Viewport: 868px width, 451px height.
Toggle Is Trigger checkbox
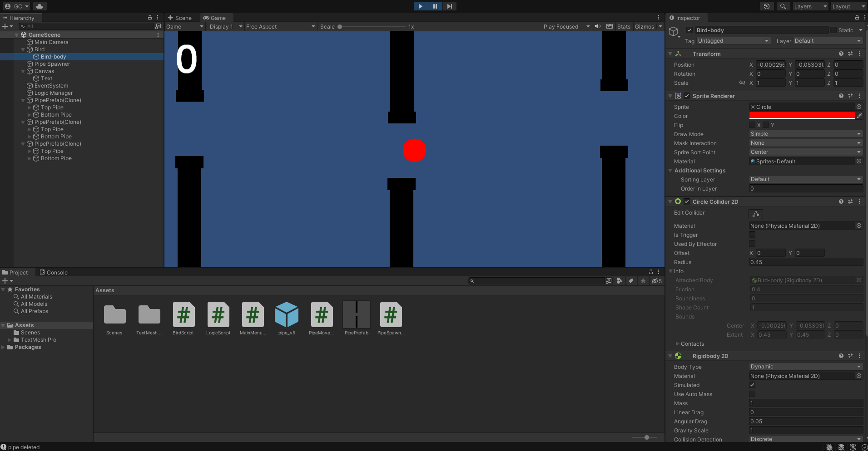(752, 235)
